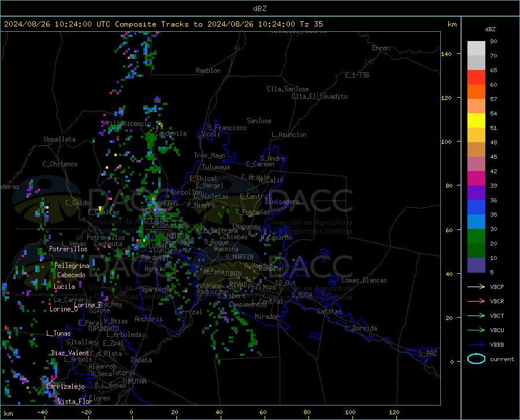Select the 30 dBZ green swatch
520x420 pixels.
click(x=476, y=236)
